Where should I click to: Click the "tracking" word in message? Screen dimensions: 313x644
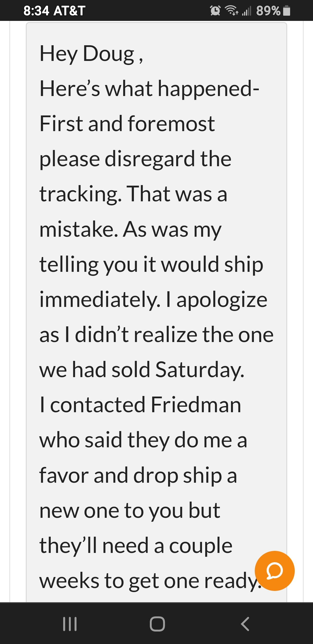[x=80, y=195]
